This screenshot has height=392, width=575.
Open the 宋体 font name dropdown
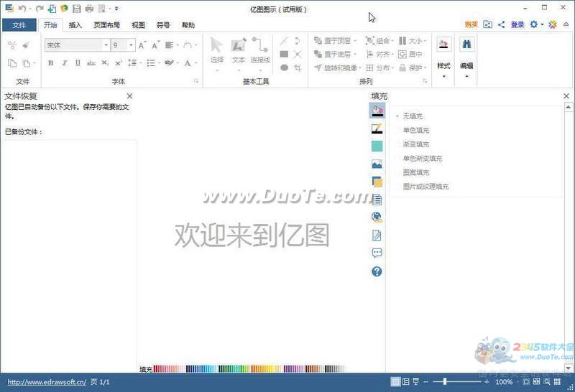click(x=106, y=45)
